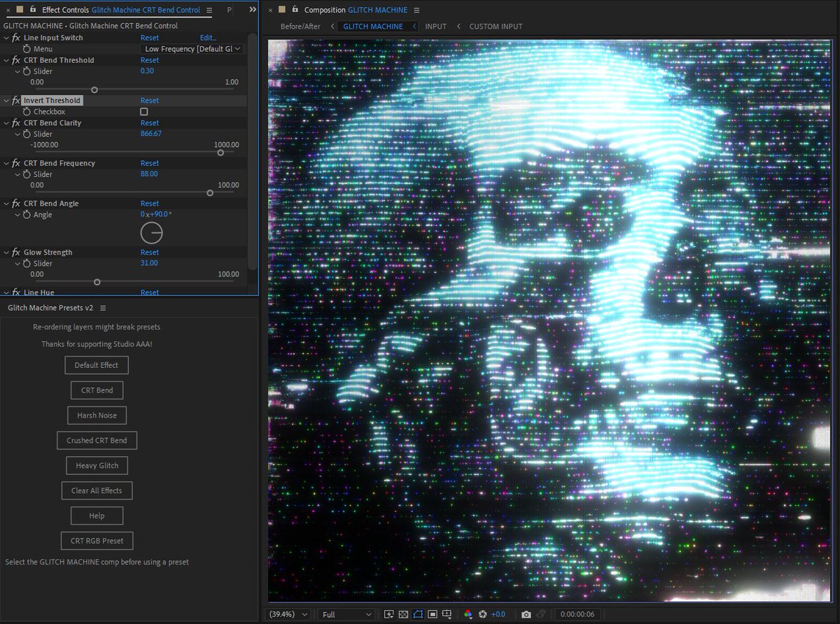Collapse the CRT Bend Clarity effect
840x624 pixels.
pyautogui.click(x=6, y=123)
